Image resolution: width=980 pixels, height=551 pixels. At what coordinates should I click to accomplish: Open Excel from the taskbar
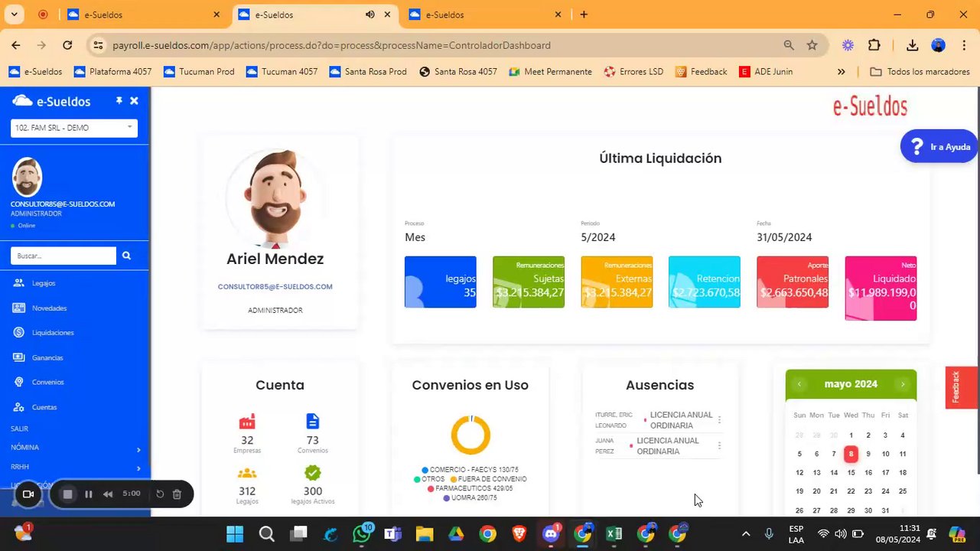[x=614, y=534]
